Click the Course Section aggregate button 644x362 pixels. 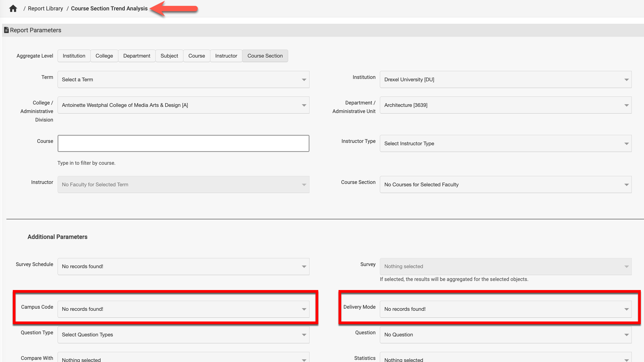(x=265, y=56)
